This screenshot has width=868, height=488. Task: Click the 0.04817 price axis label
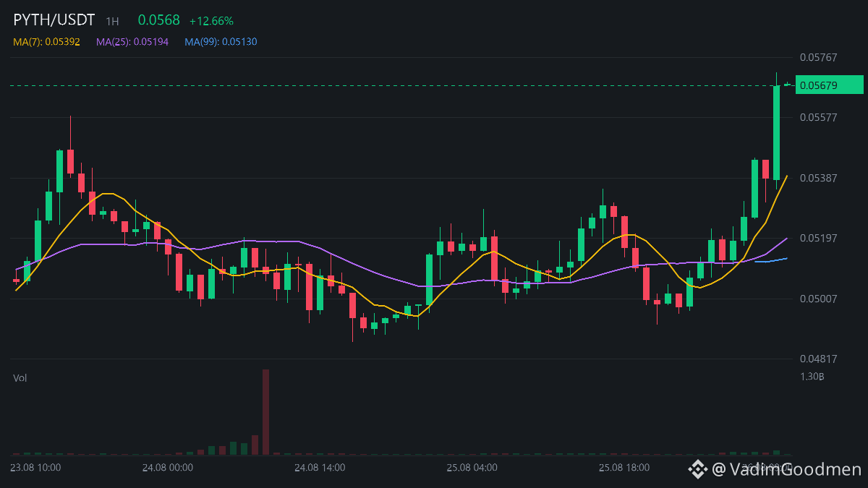818,359
